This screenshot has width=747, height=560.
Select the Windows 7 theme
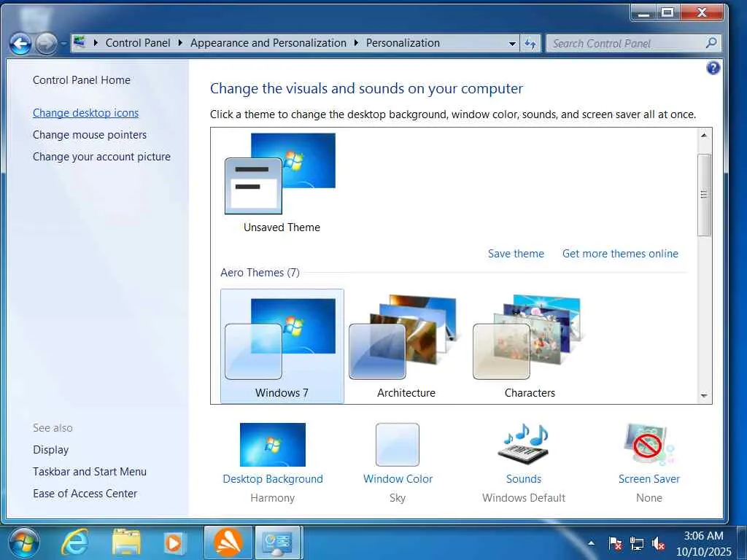click(282, 346)
